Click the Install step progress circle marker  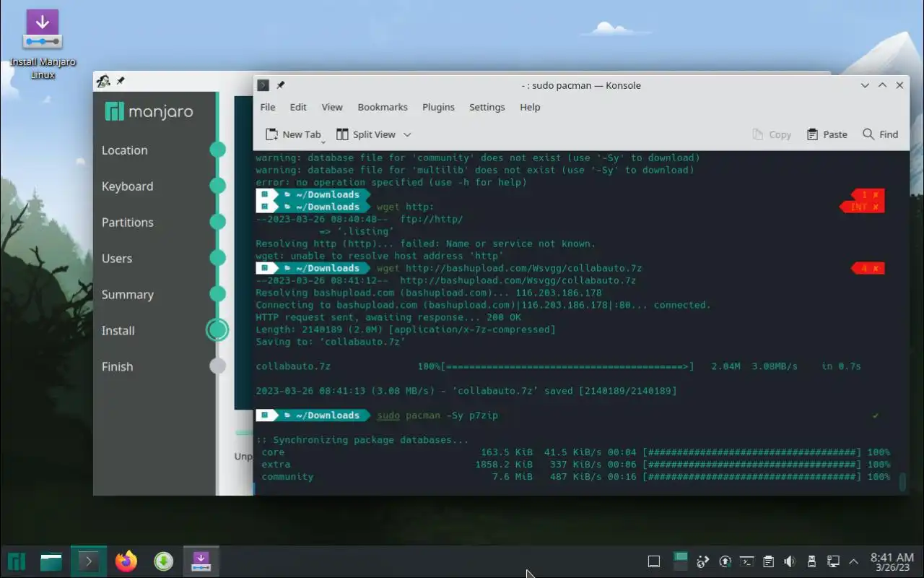(217, 330)
